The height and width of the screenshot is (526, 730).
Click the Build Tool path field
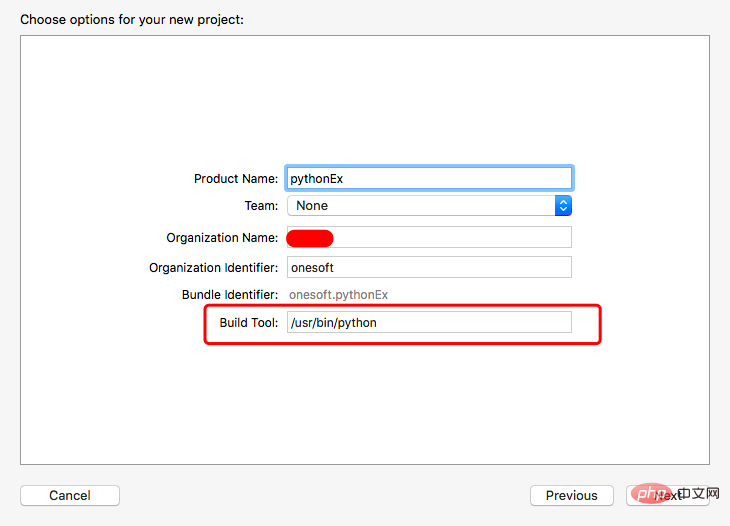coord(429,322)
